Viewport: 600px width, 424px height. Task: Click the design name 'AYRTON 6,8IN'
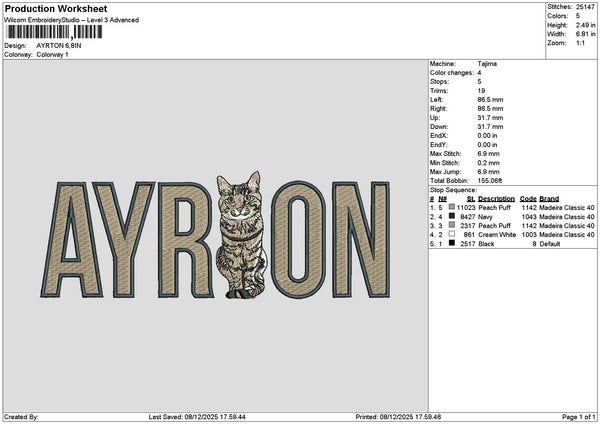(59, 46)
